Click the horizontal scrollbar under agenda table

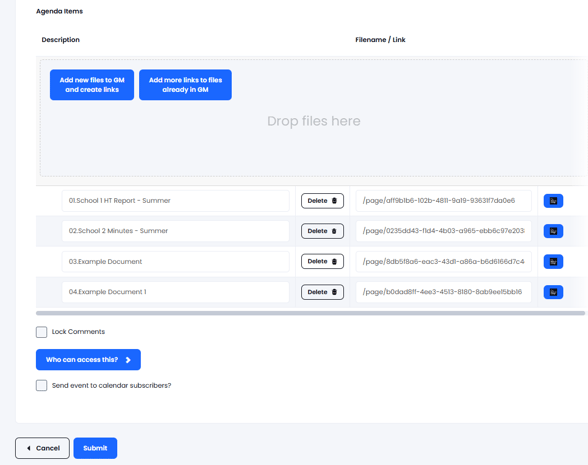(310, 313)
